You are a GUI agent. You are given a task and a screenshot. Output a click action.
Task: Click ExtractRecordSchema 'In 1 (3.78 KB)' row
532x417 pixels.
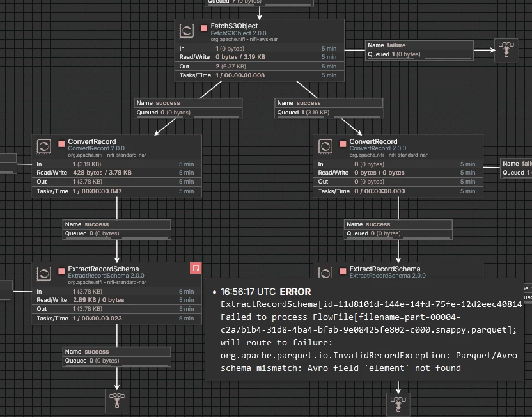click(x=117, y=292)
